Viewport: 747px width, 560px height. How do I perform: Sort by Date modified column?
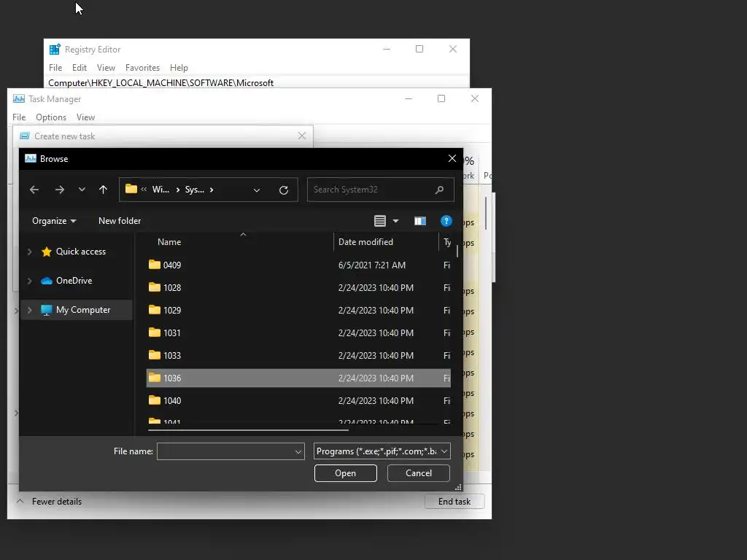pos(365,242)
